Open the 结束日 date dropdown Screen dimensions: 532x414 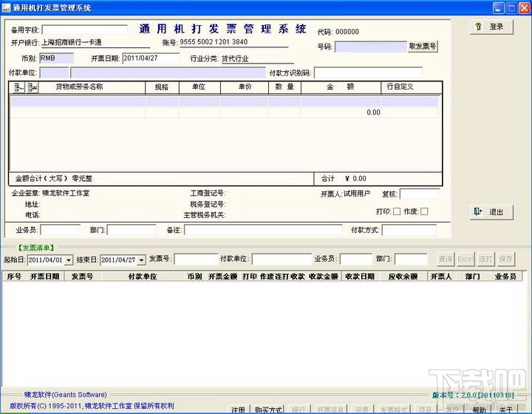click(142, 260)
